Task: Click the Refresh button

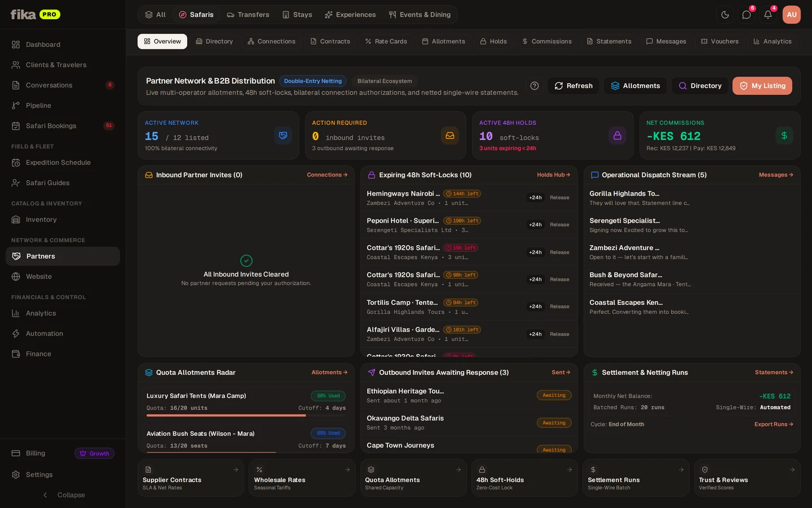Action: 573,86
